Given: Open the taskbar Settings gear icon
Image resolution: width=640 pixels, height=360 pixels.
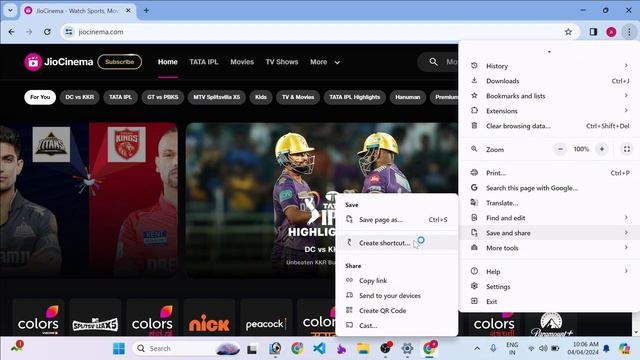Looking at the screenshot, I should pyautogui.click(x=407, y=349).
